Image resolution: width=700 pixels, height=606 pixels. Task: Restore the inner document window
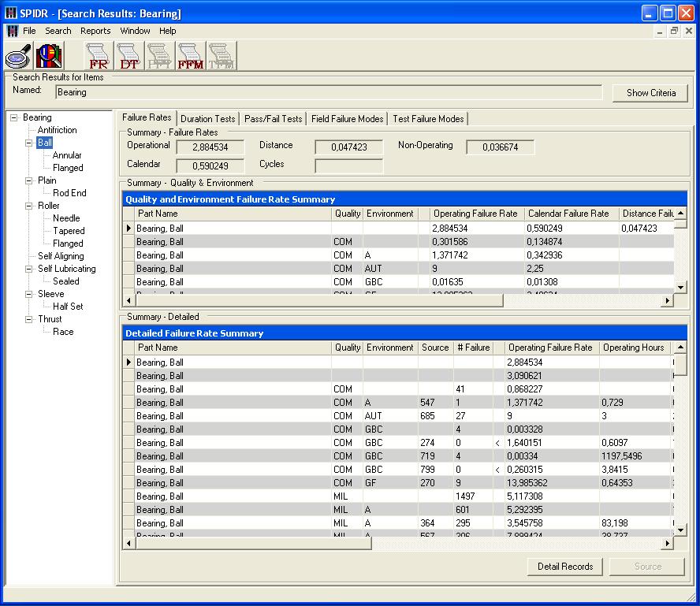[x=674, y=31]
